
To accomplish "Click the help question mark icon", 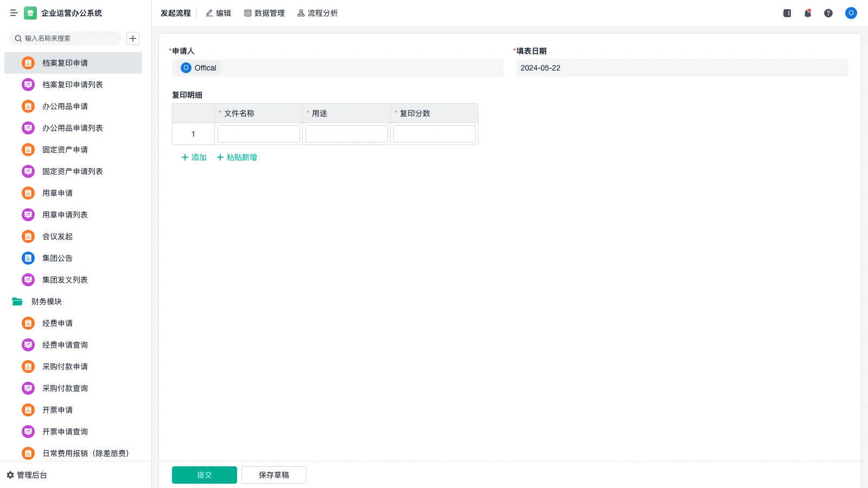I will point(828,13).
